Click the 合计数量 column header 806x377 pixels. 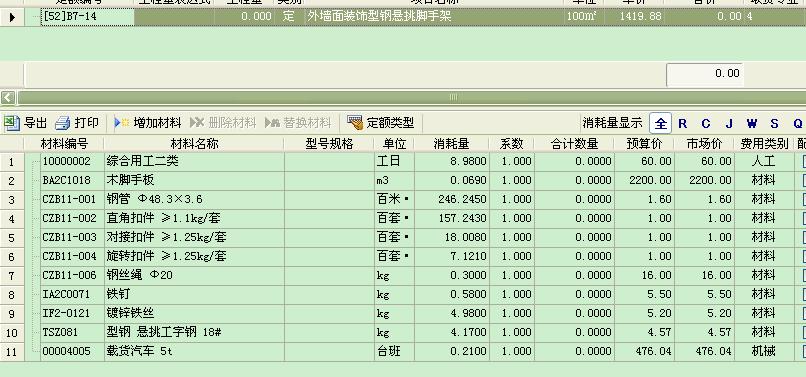click(574, 143)
